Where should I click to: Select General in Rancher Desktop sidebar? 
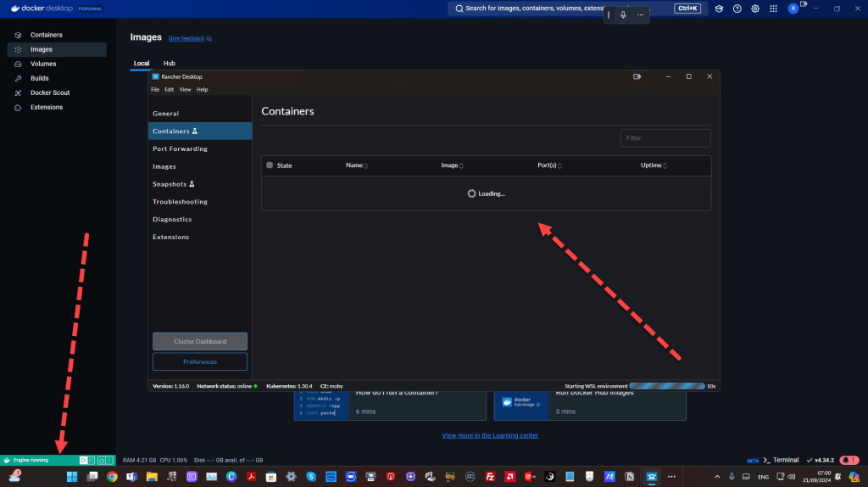tap(200, 113)
